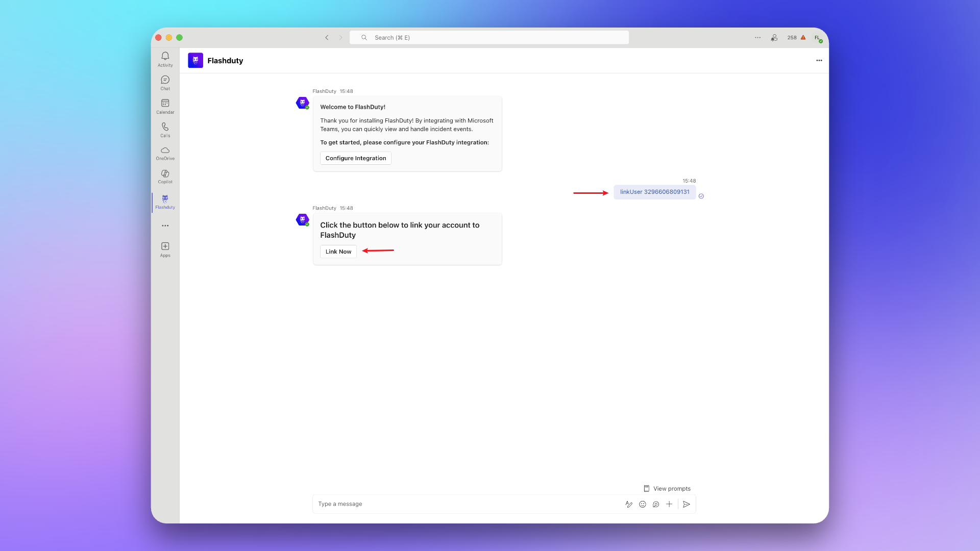Open the Calendar sidebar icon
Screen dimensions: 980x551
(x=165, y=106)
